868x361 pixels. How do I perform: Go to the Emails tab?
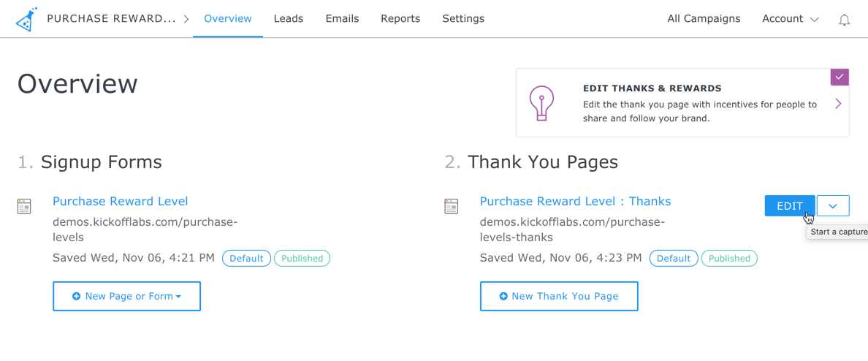pyautogui.click(x=342, y=19)
